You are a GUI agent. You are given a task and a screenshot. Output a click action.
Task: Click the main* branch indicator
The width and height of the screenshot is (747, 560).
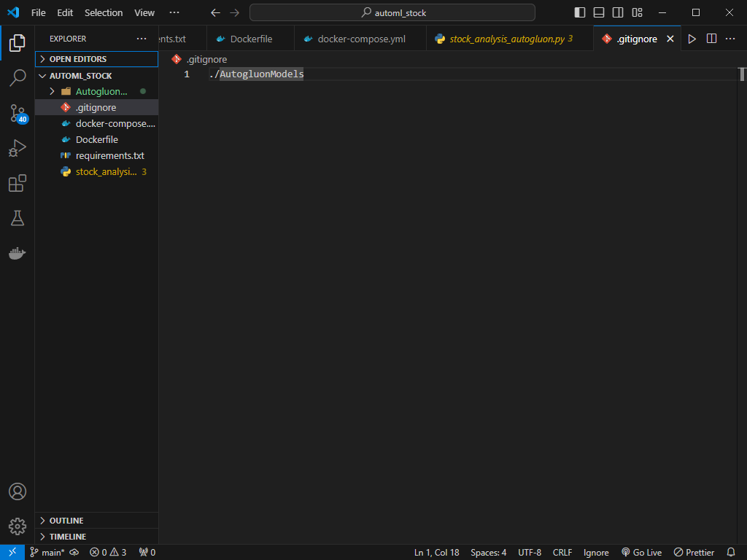[47, 553]
